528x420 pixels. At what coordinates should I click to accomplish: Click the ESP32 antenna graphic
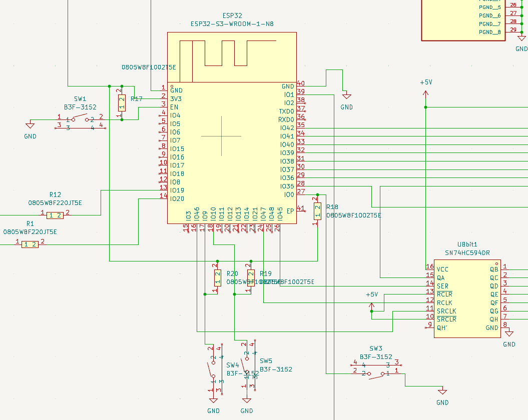(x=228, y=61)
